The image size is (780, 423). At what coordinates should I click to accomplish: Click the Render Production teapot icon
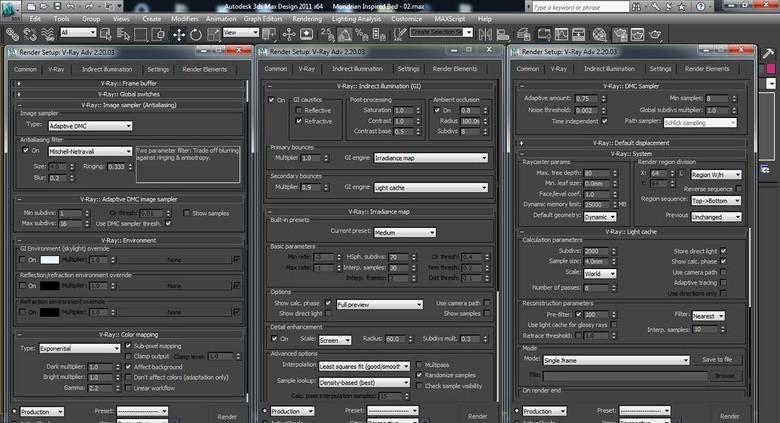click(655, 34)
